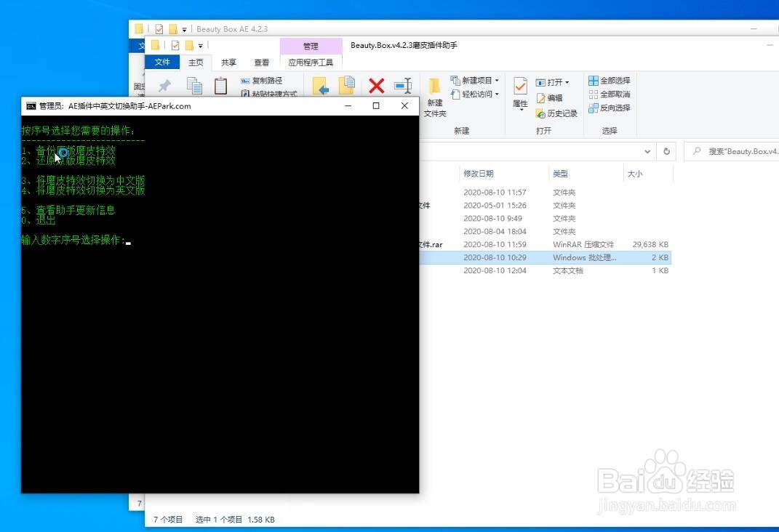Expand the address bar history chevron
The image size is (779, 532).
[647, 151]
